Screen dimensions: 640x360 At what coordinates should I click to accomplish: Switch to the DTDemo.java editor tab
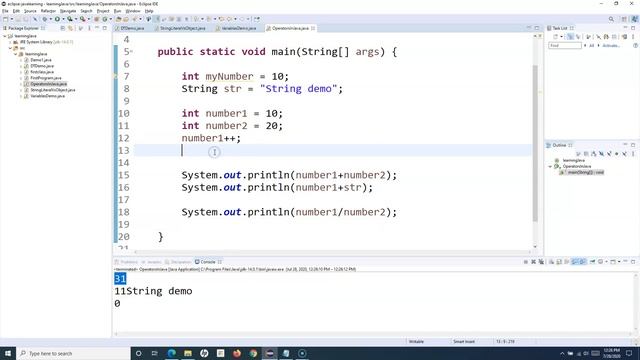pyautogui.click(x=132, y=28)
